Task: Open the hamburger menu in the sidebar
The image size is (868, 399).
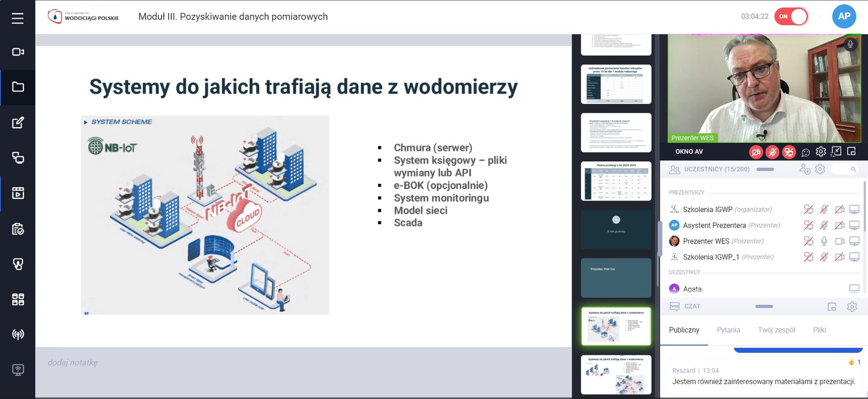Action: tap(18, 18)
